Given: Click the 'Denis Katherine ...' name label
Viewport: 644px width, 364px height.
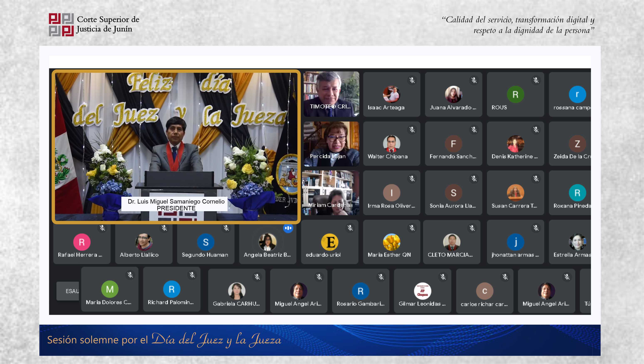Looking at the screenshot, I should point(514,157).
